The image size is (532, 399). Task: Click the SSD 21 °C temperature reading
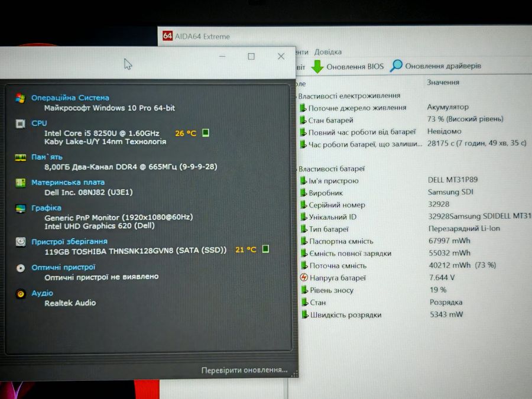(x=246, y=249)
